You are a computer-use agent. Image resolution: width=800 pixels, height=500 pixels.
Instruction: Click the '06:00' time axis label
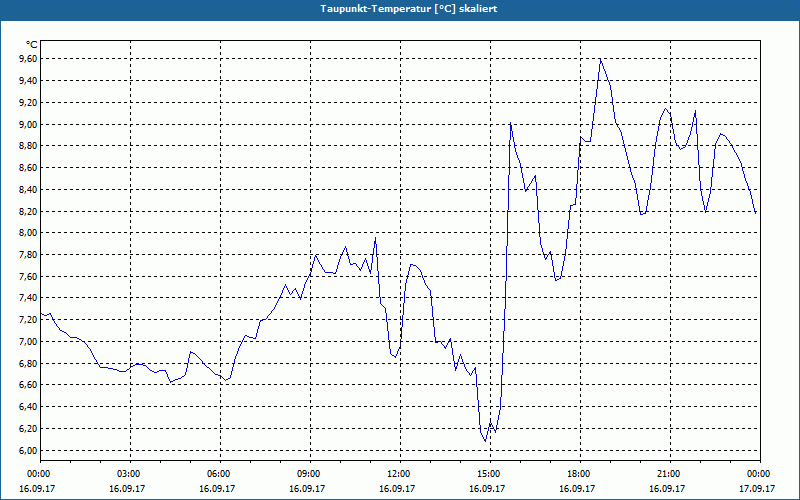[220, 474]
